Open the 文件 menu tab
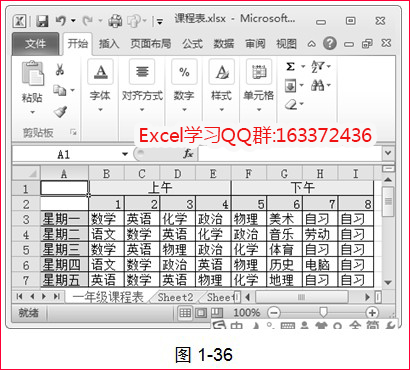 tap(36, 44)
